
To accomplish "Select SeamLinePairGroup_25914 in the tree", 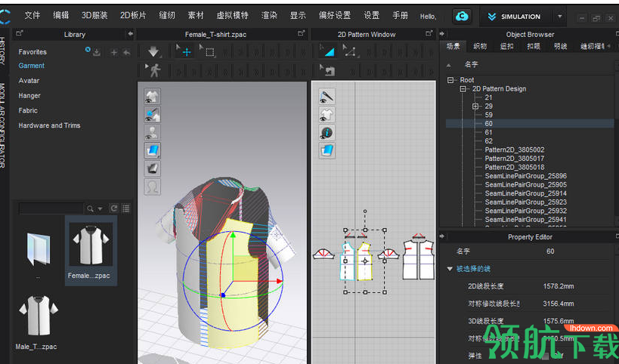I will click(526, 193).
